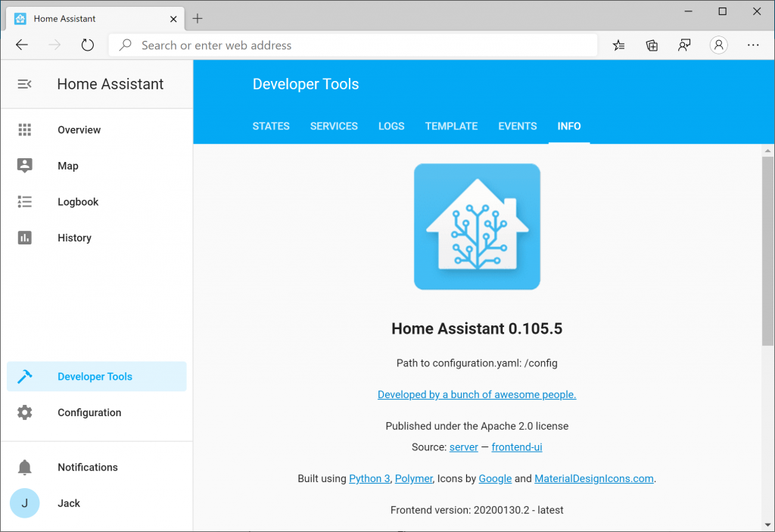Go to the Events tab
Image resolution: width=775 pixels, height=532 pixels.
tap(518, 126)
